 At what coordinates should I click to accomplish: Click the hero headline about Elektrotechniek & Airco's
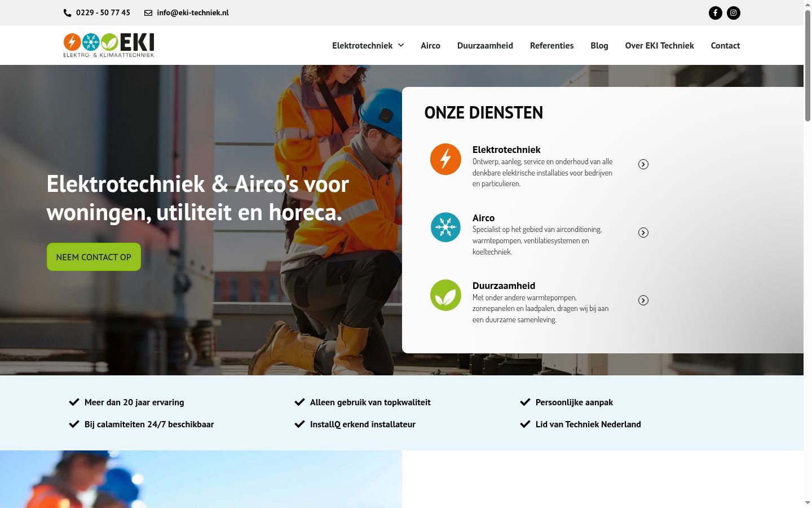pyautogui.click(x=198, y=198)
